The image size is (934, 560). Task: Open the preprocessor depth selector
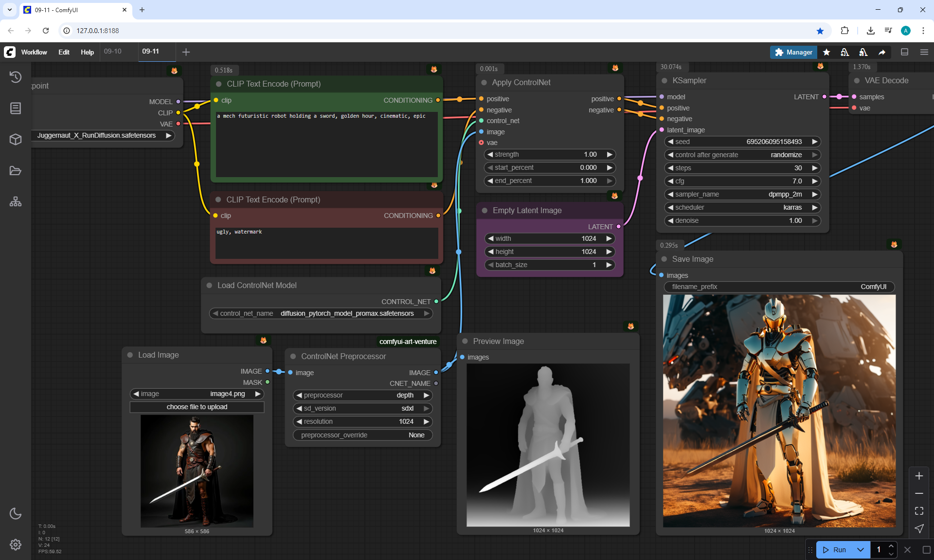pos(362,395)
